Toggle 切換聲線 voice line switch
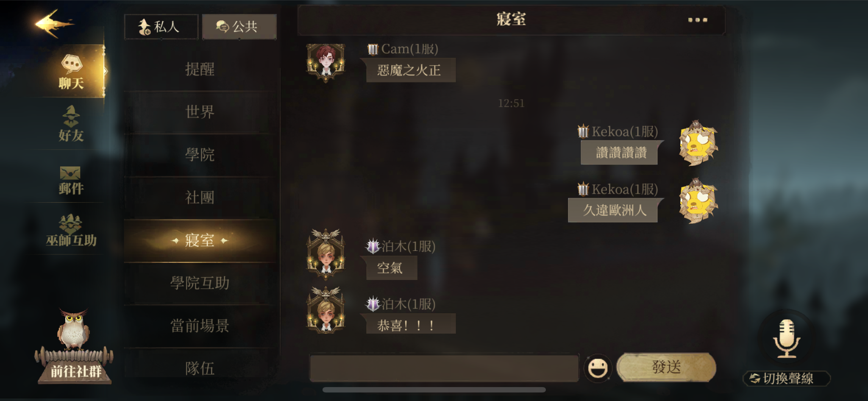 coord(787,378)
